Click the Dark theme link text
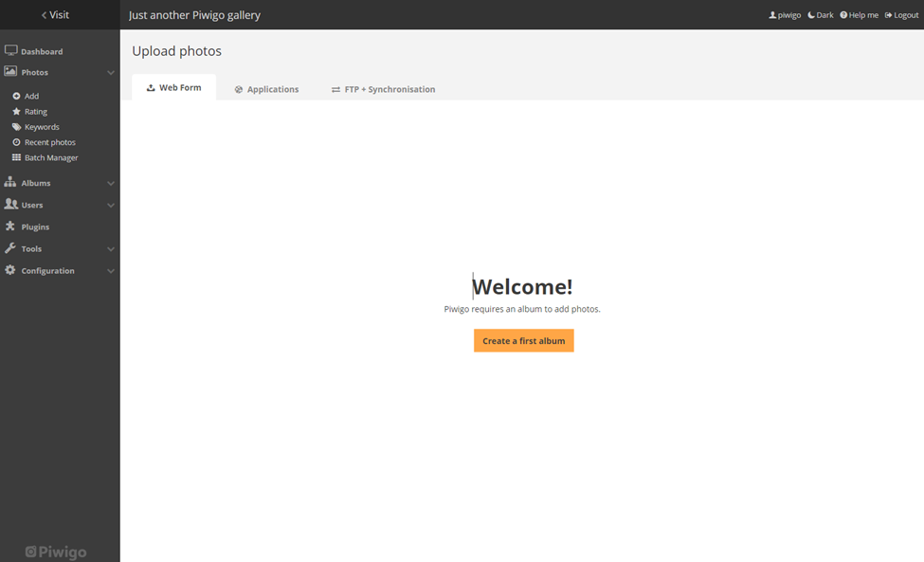The height and width of the screenshot is (562, 924). click(825, 15)
